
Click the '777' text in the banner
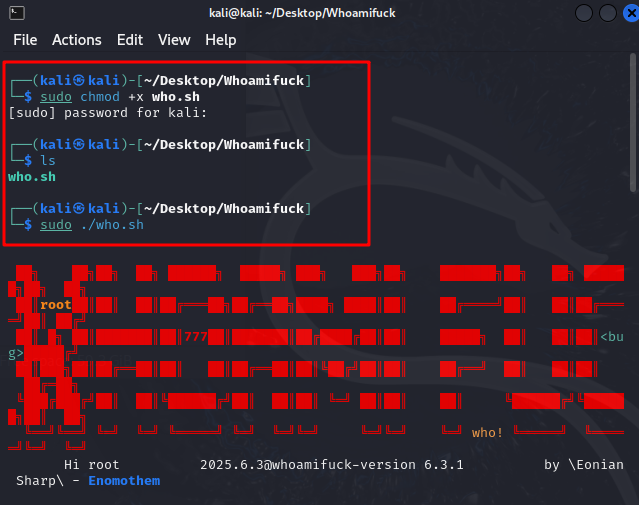point(195,336)
